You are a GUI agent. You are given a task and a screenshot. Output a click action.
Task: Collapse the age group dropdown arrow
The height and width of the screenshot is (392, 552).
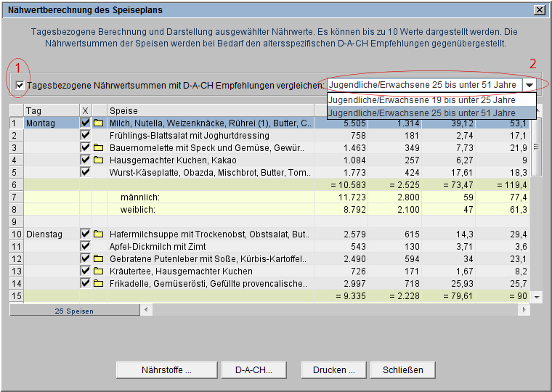[529, 85]
